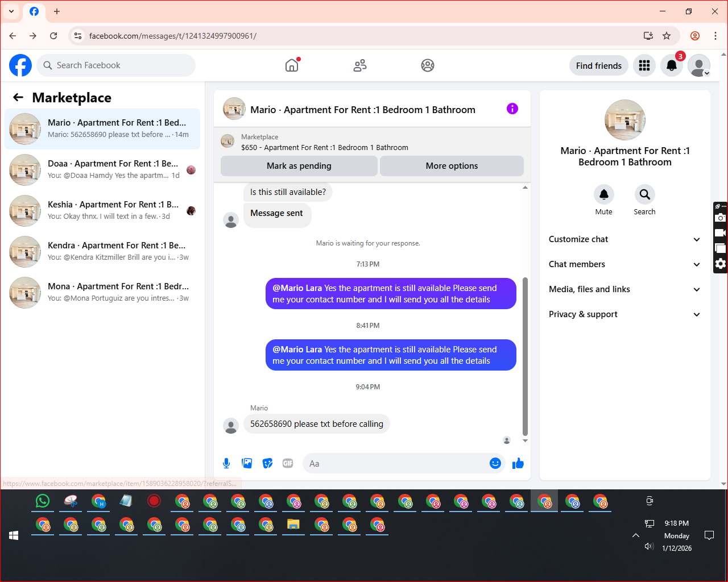This screenshot has height=582, width=728.
Task: Click the Find friends button
Action: coord(599,65)
